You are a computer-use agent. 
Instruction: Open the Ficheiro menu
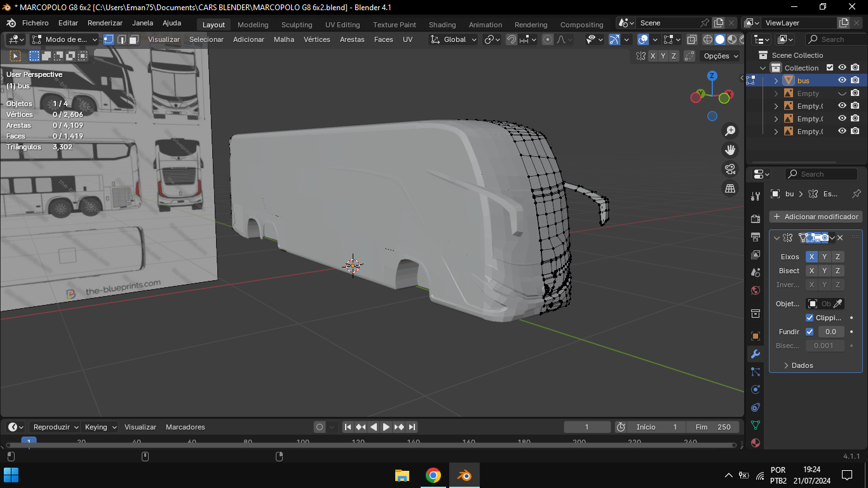coord(36,23)
